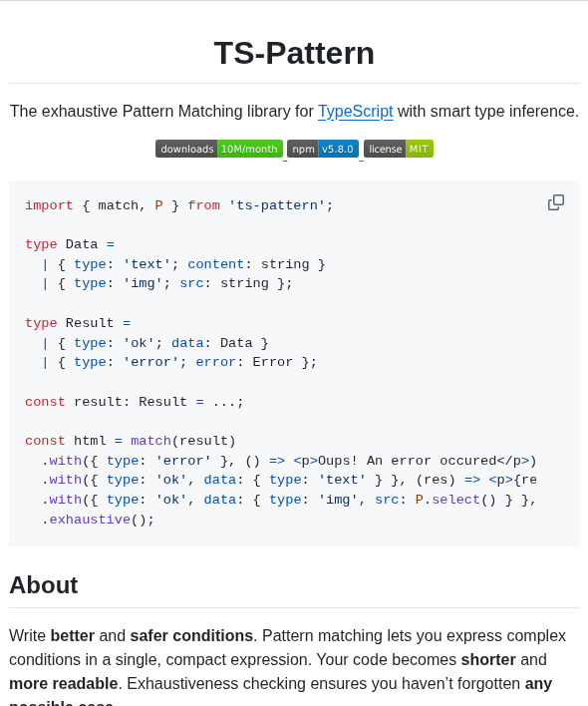The image size is (588, 706).
Task: Click the TS-Pattern main heading
Action: tap(294, 53)
